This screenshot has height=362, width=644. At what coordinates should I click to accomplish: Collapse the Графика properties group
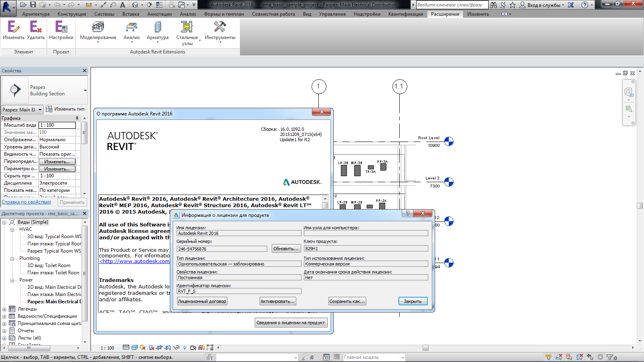point(77,118)
